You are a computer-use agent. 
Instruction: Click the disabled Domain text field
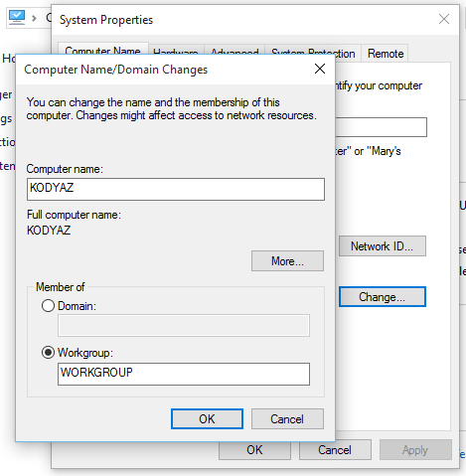(x=184, y=326)
